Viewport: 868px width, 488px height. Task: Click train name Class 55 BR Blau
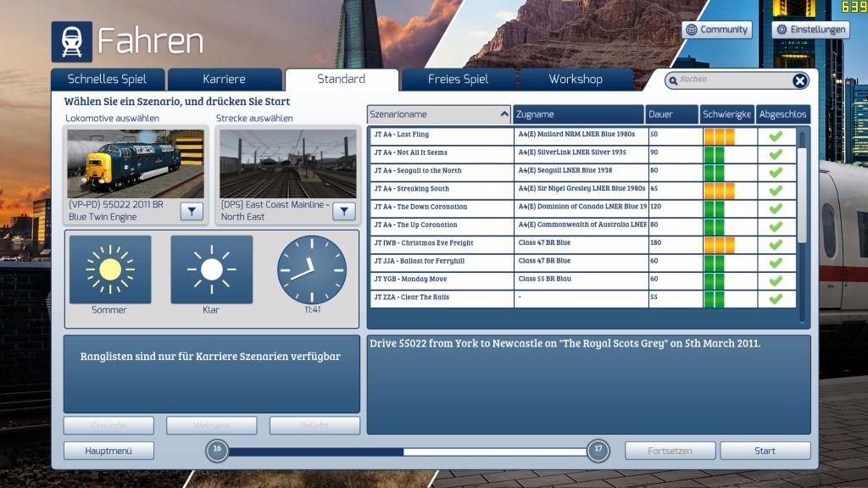545,279
